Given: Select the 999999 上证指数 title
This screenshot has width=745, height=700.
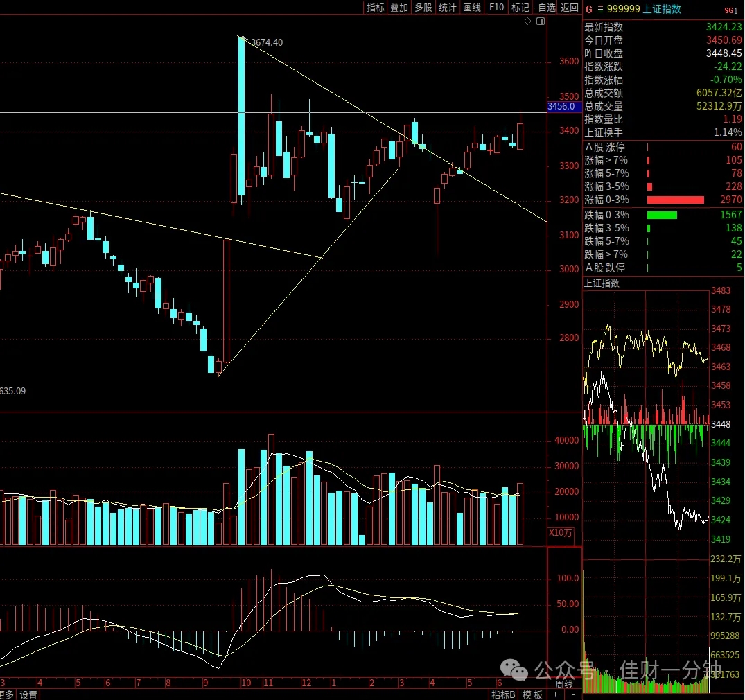Looking at the screenshot, I should click(644, 9).
